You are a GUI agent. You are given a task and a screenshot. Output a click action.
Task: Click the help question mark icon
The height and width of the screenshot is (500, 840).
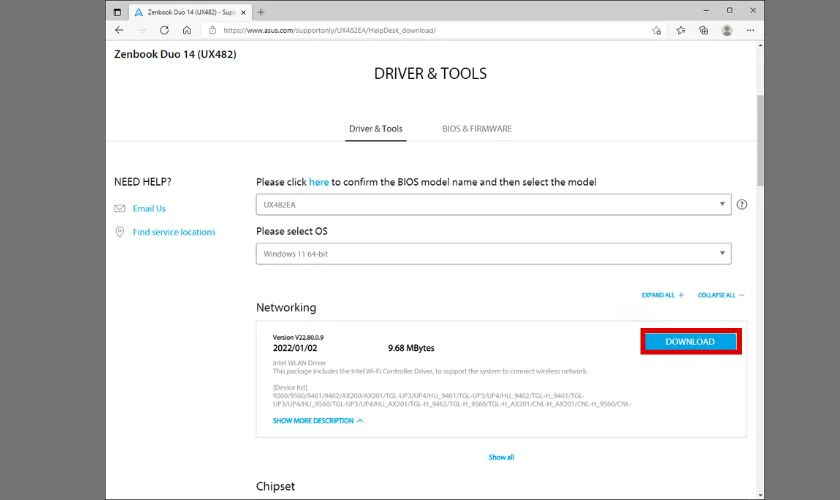742,204
